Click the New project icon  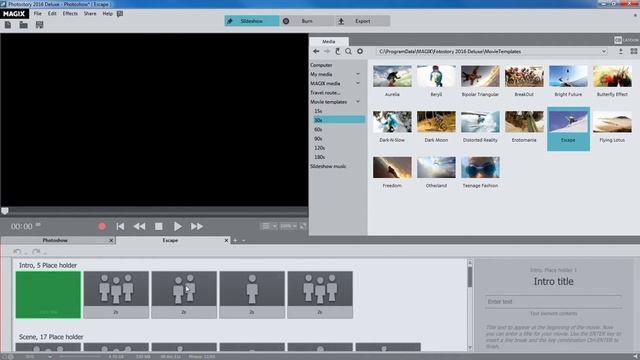click(8, 25)
